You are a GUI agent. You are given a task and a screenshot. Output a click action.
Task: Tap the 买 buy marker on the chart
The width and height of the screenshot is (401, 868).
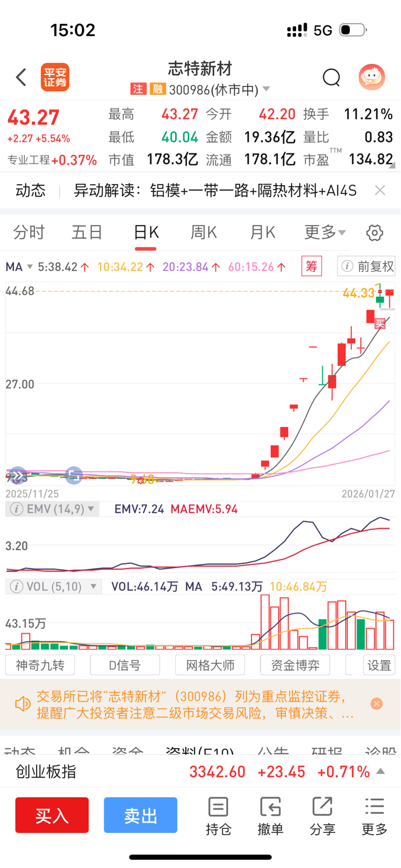[380, 324]
